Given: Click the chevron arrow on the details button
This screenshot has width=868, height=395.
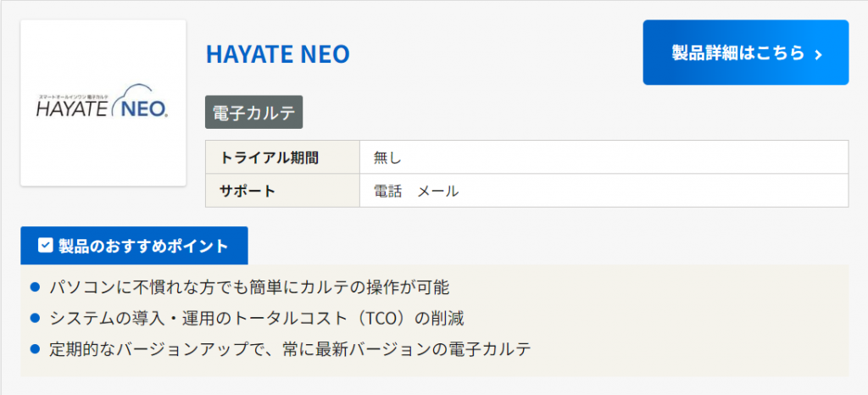Looking at the screenshot, I should point(818,54).
